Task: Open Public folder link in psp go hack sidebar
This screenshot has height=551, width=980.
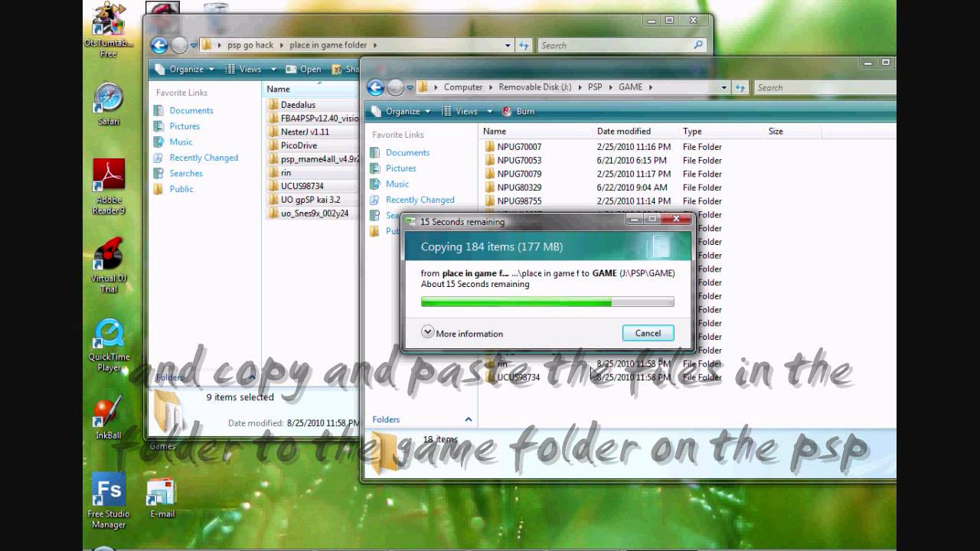Action: coord(181,189)
